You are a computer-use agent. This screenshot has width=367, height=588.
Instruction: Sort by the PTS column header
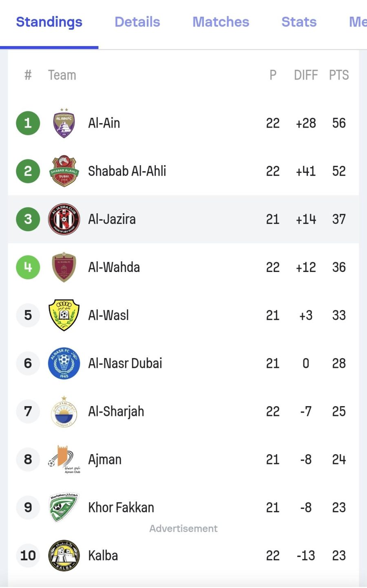[x=339, y=75]
